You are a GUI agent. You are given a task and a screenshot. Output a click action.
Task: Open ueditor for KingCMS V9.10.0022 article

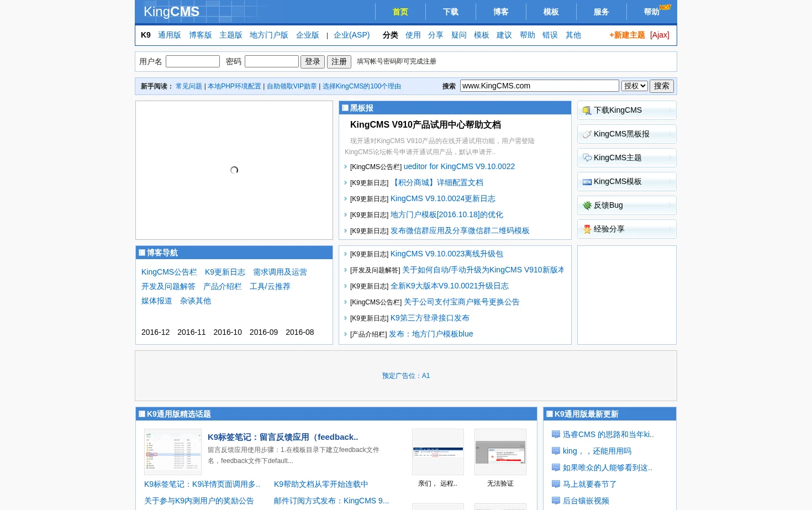pyautogui.click(x=459, y=166)
